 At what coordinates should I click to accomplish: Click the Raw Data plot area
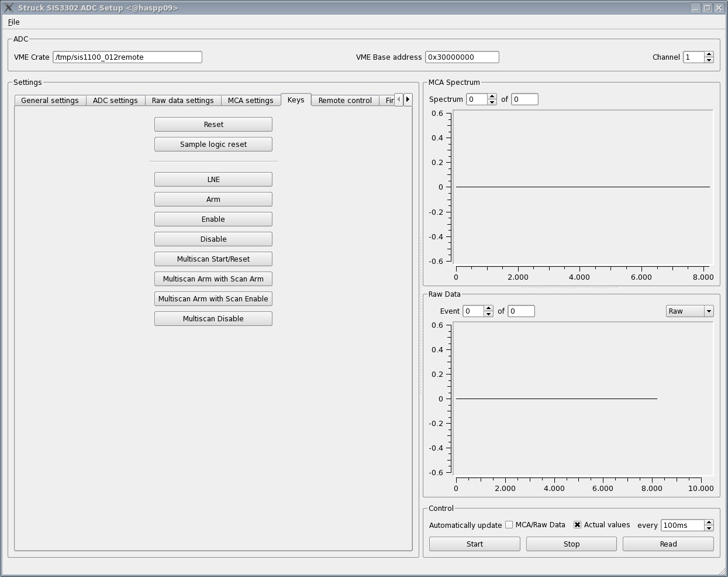(x=583, y=399)
